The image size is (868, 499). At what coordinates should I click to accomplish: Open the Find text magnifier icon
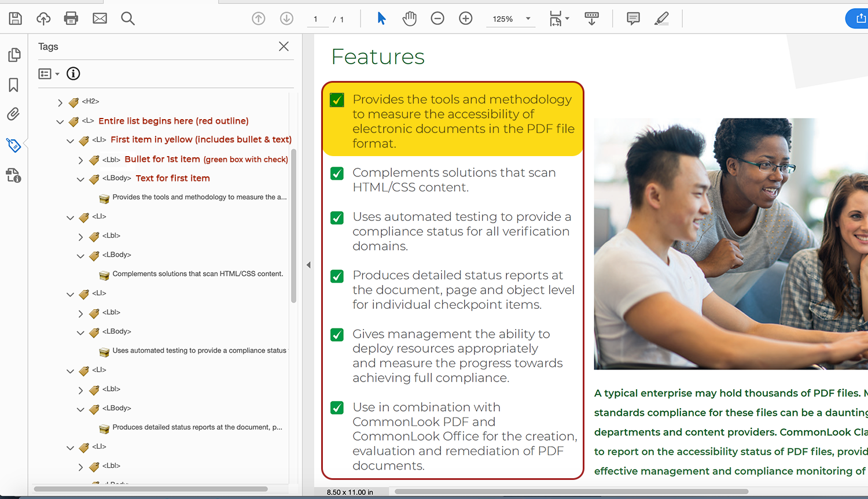click(128, 19)
